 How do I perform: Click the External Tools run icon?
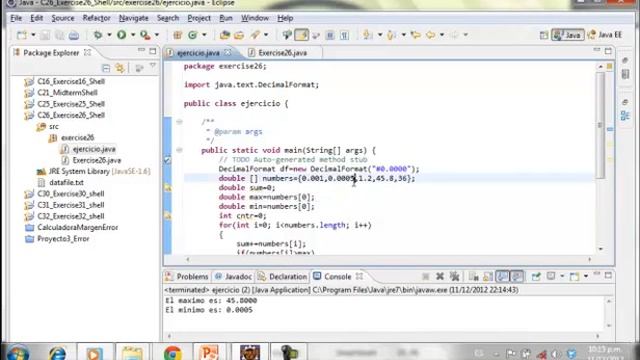click(x=145, y=35)
